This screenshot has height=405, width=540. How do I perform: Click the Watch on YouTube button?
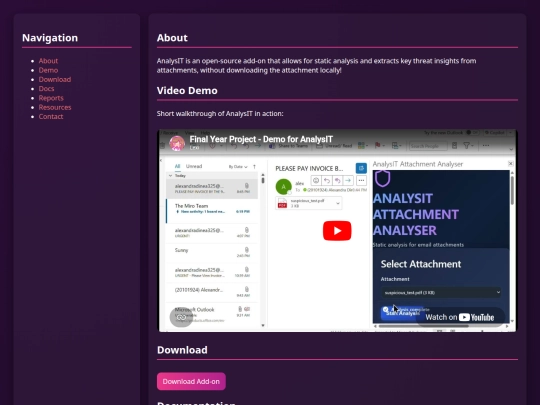click(460, 317)
